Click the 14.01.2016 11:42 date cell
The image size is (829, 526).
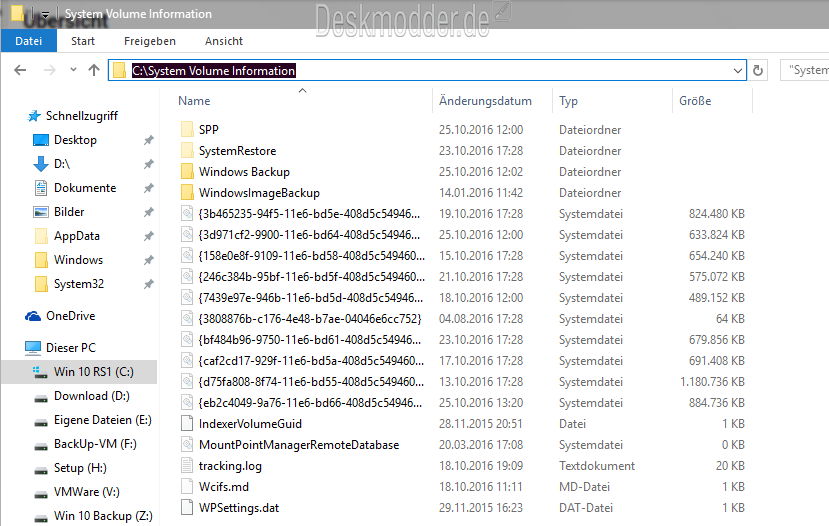(x=481, y=193)
